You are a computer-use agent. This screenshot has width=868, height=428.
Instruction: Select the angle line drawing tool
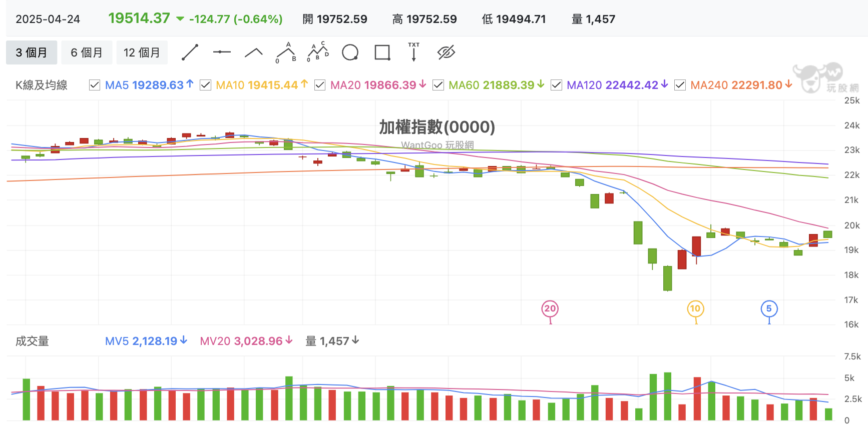pos(254,52)
